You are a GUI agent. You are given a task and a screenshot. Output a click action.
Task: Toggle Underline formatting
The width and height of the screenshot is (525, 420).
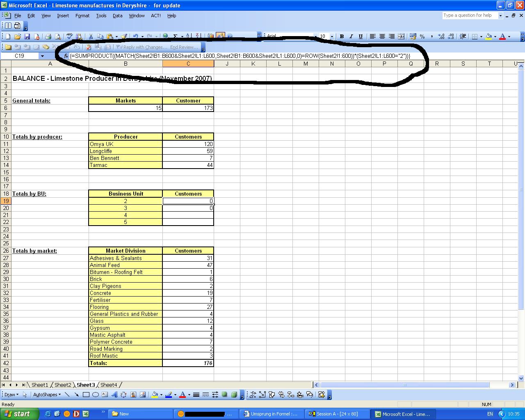coord(361,37)
